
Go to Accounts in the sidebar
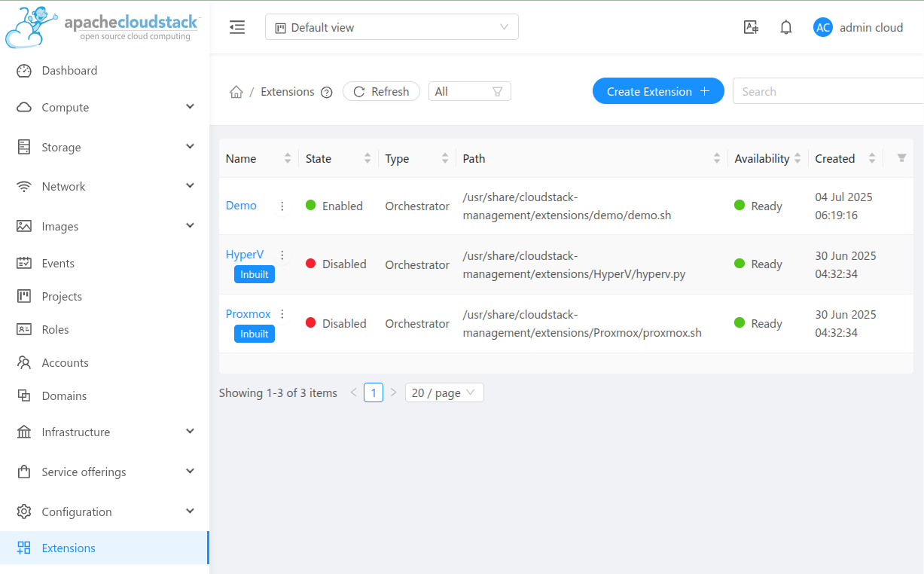pyautogui.click(x=65, y=363)
